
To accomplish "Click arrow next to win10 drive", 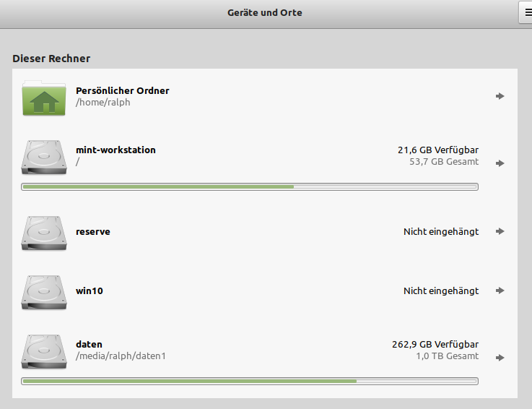I will (500, 290).
